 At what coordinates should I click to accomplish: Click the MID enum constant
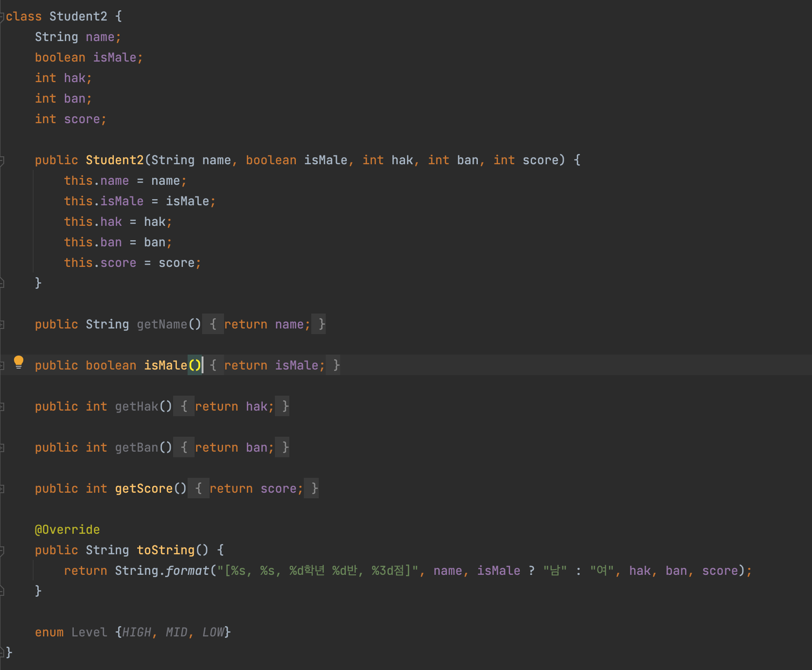point(176,632)
